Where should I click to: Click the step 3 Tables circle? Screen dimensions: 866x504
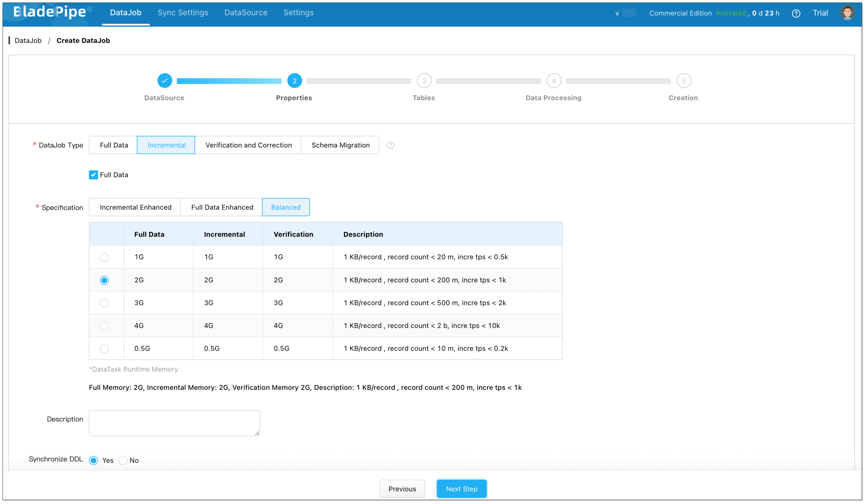(x=424, y=81)
